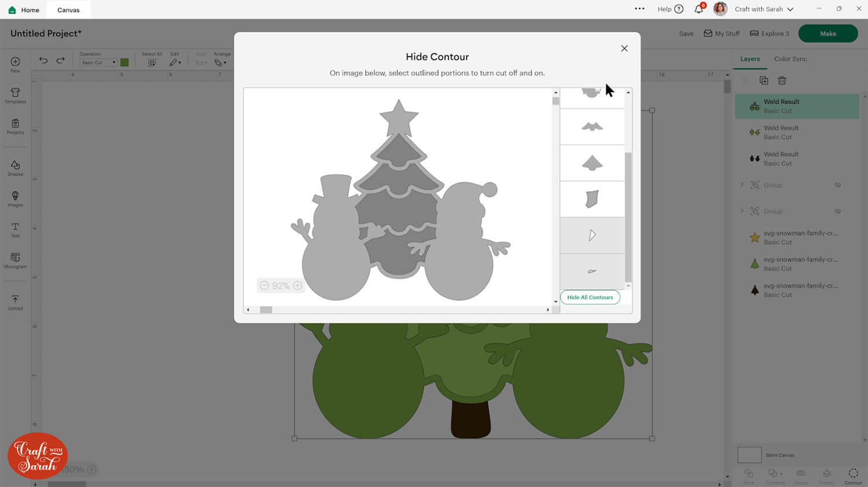This screenshot has width=868, height=487.
Task: Select the stocking-shaped contour thumbnail
Action: tap(592, 199)
